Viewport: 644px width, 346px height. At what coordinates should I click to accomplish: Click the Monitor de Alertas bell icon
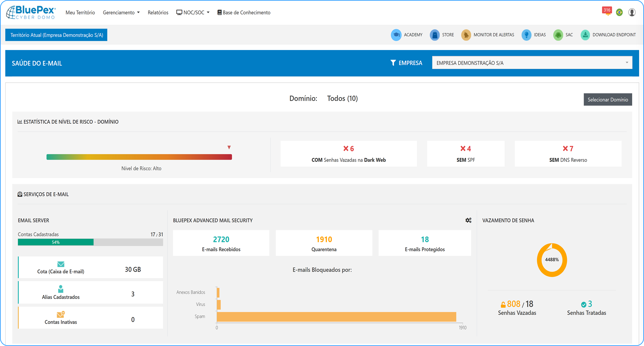466,35
